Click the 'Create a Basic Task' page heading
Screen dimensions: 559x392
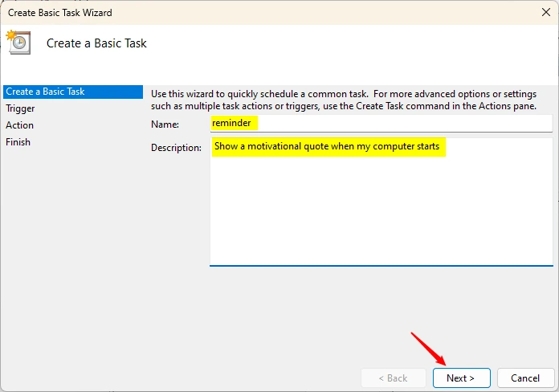click(x=96, y=43)
